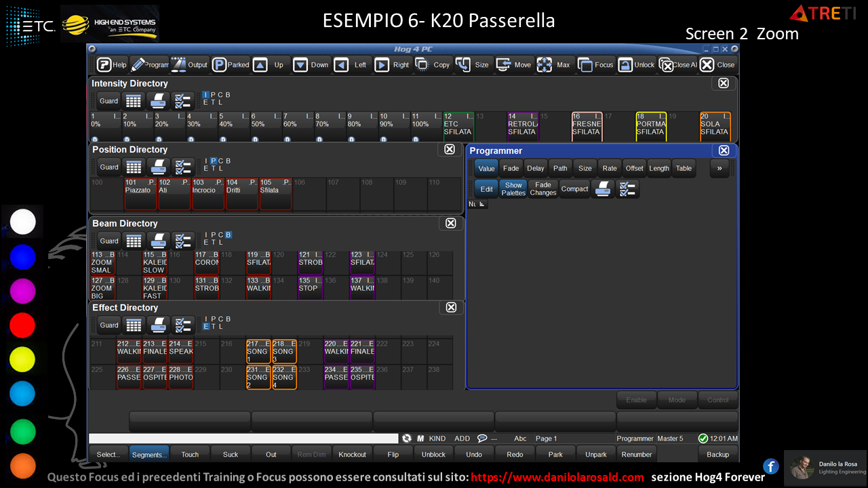Select effect palette 217 SONG 1
868x488 pixels.
point(258,352)
